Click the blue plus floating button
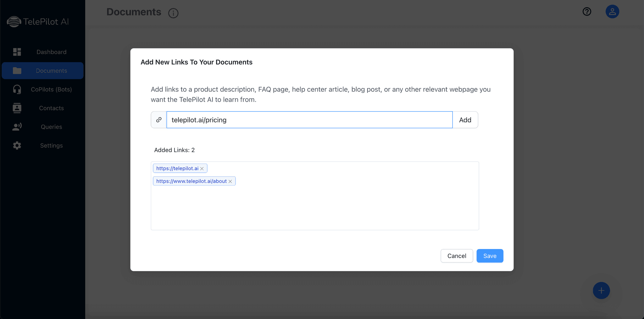The image size is (644, 319). [x=601, y=290]
